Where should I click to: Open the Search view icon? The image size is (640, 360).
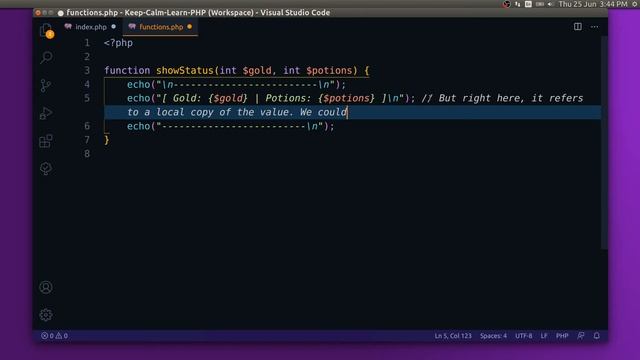click(x=46, y=57)
